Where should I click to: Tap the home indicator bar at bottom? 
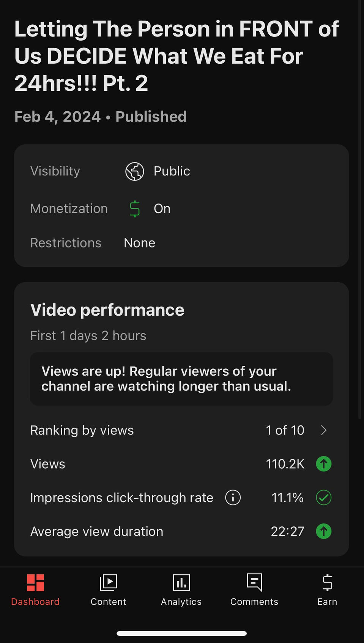[x=181, y=633]
